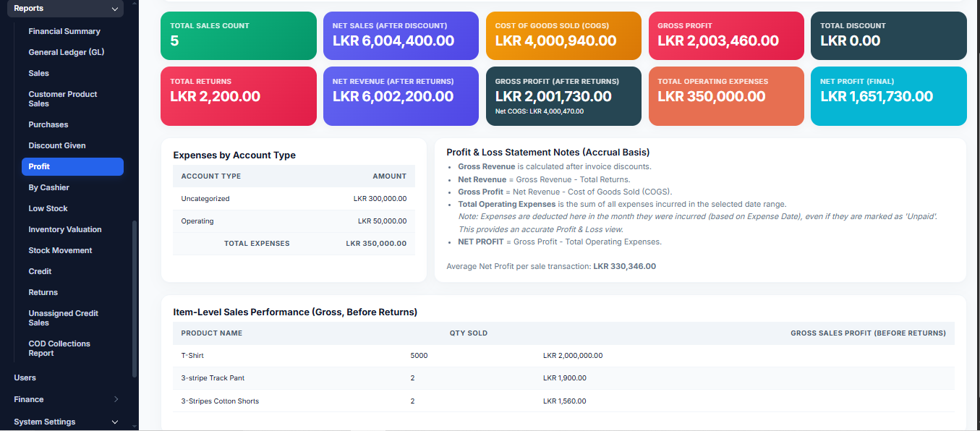Screen dimensions: 980x431
Task: Click Item-Level Sales Performance heading
Action: [295, 312]
